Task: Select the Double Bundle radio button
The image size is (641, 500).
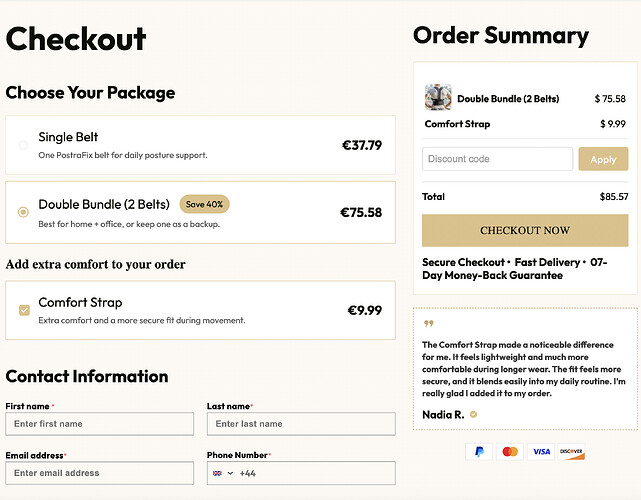Action: (23, 212)
